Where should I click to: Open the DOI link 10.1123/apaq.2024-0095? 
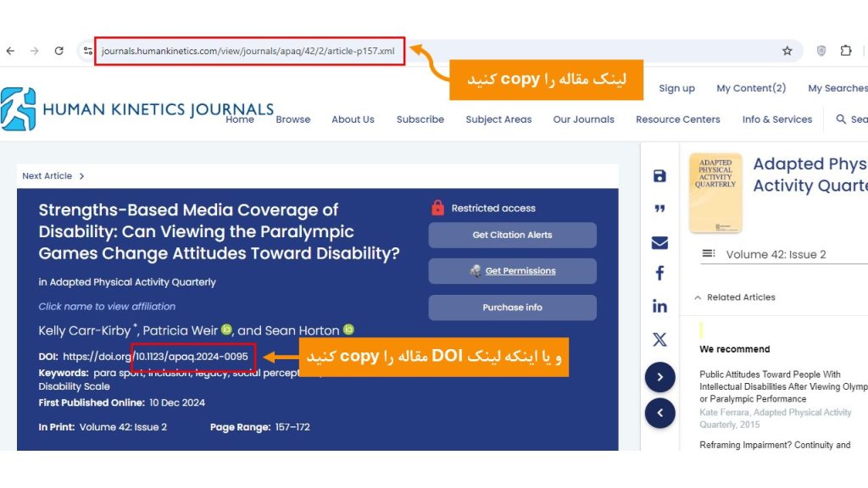coord(155,357)
